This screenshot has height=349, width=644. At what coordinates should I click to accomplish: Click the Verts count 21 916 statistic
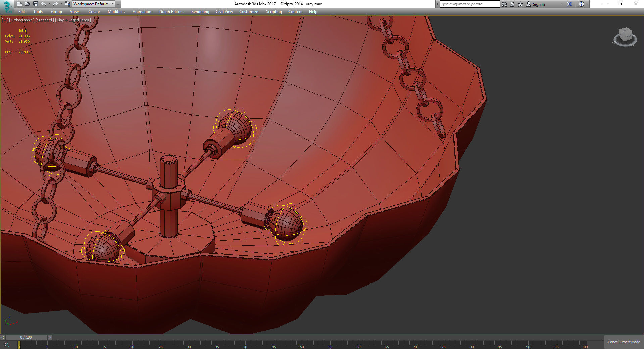tap(24, 41)
